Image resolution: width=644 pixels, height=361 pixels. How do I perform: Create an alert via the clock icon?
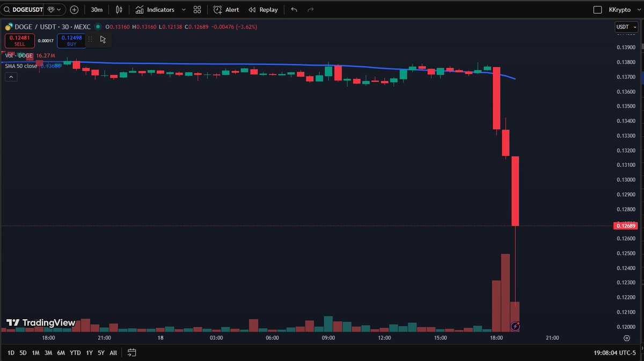(x=226, y=9)
